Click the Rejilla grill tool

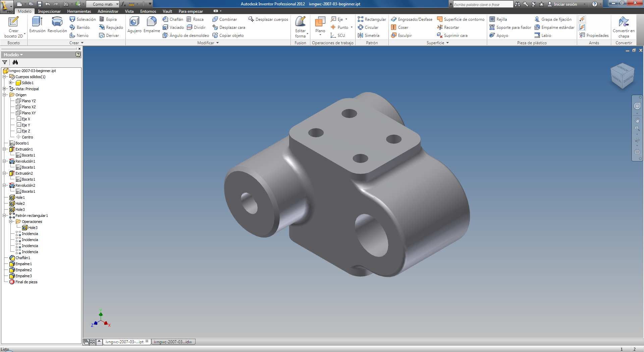[498, 19]
